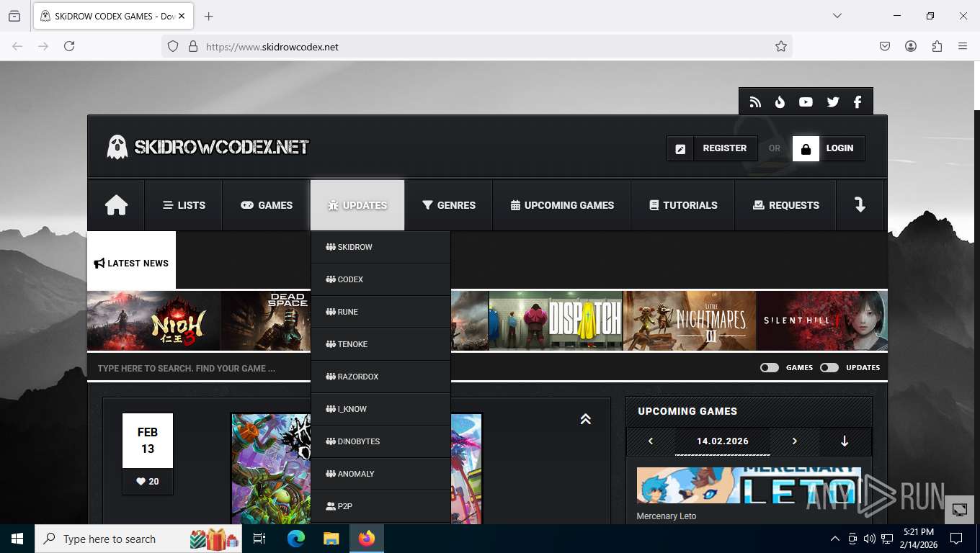Image resolution: width=980 pixels, height=553 pixels.
Task: Click Firefox taskbar icon
Action: pos(367,539)
